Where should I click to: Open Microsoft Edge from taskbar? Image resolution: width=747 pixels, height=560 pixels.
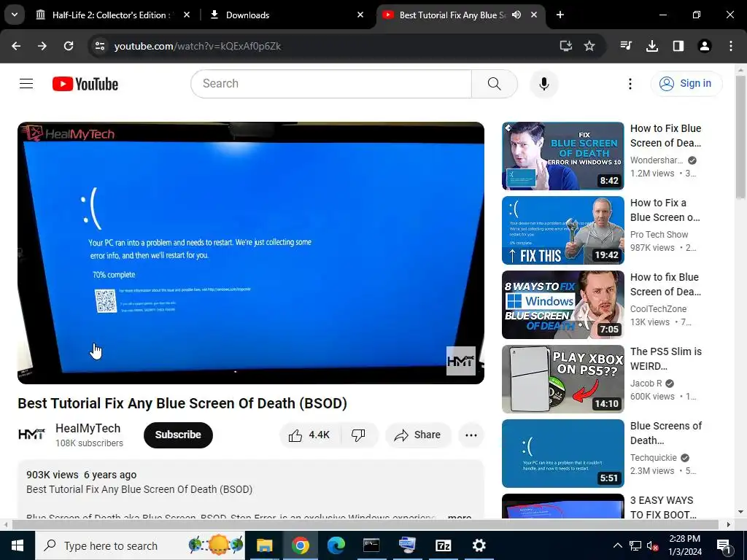[336, 545]
